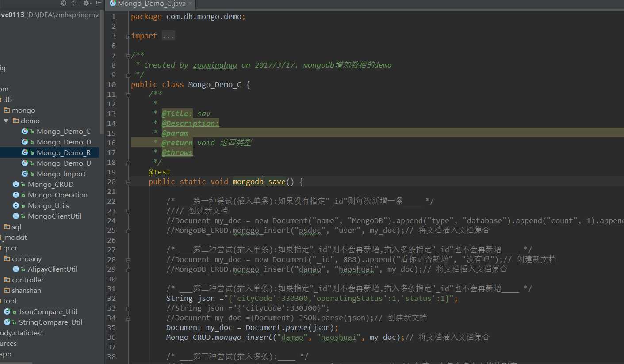Select the qccr package folder

10,248
